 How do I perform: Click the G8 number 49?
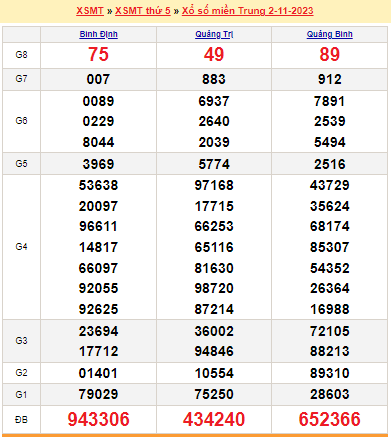214,54
